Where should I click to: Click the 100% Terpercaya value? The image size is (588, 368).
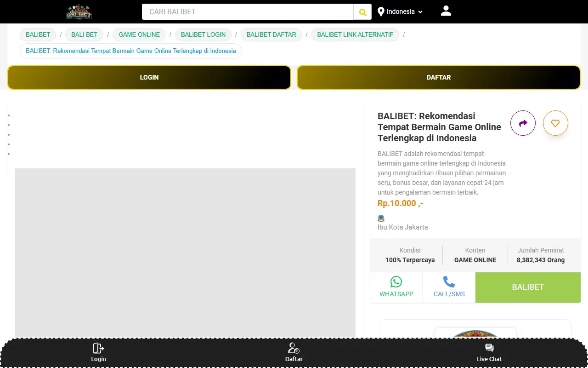point(410,260)
